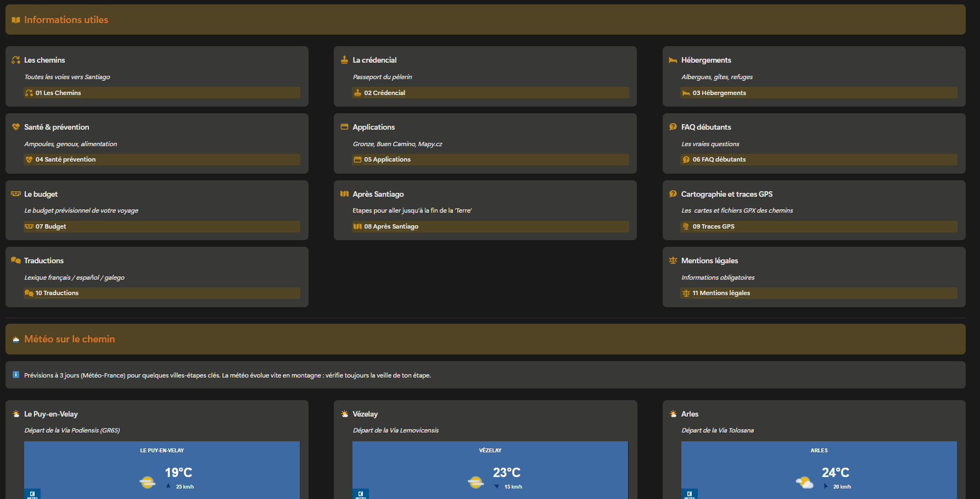Click the map icon beside Après Santiago heading
Viewport: 980px width, 499px height.
point(344,194)
